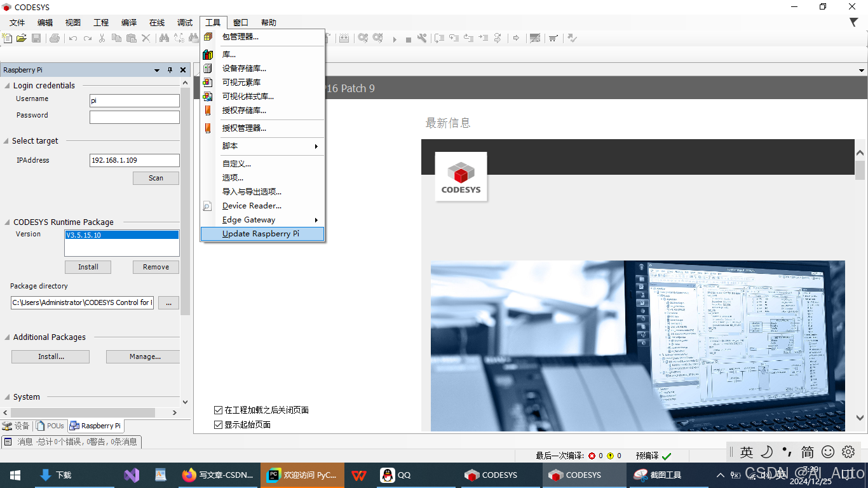This screenshot has height=488, width=868.
Task: Open 选项 options menu entry
Action: pyautogui.click(x=262, y=178)
